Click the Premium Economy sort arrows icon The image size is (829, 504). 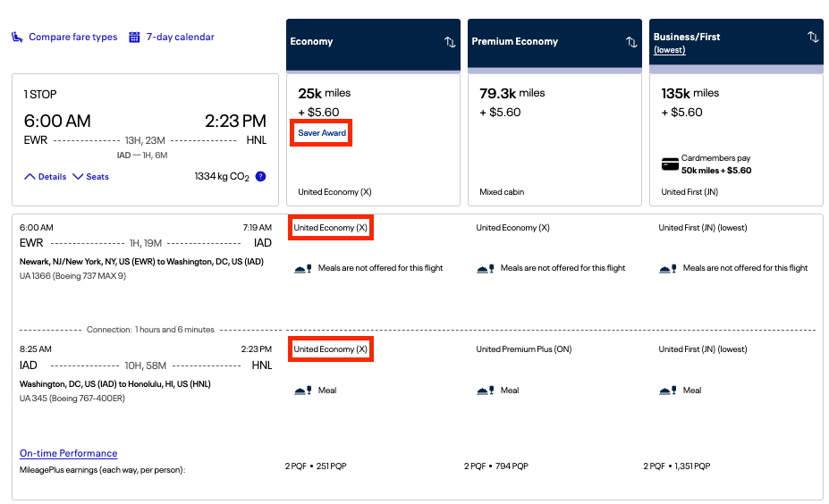[631, 42]
